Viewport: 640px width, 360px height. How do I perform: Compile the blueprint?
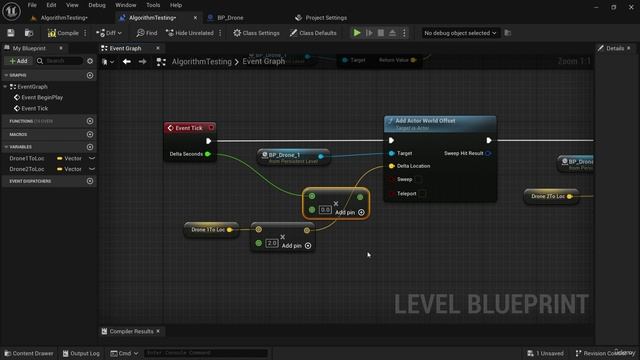click(63, 33)
